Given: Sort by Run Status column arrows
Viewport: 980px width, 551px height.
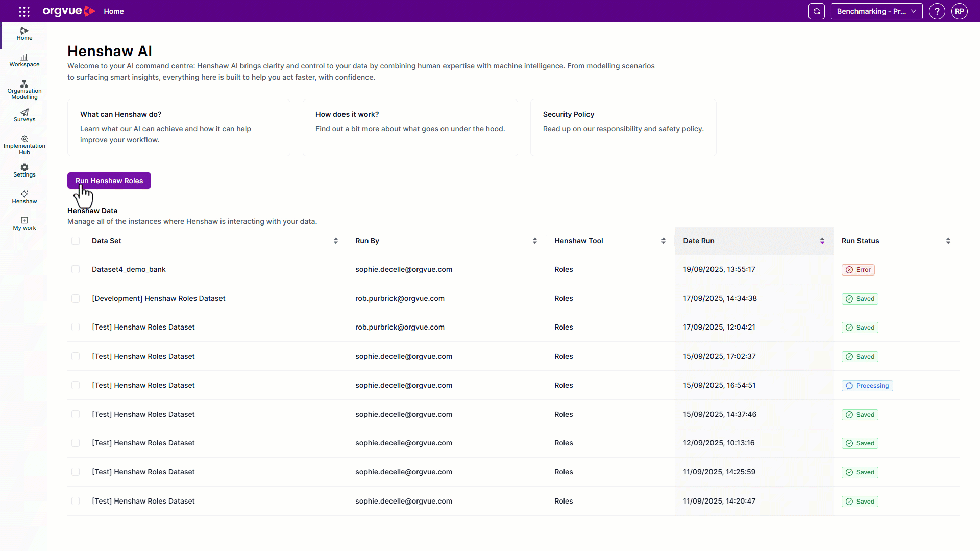Looking at the screenshot, I should pos(948,241).
